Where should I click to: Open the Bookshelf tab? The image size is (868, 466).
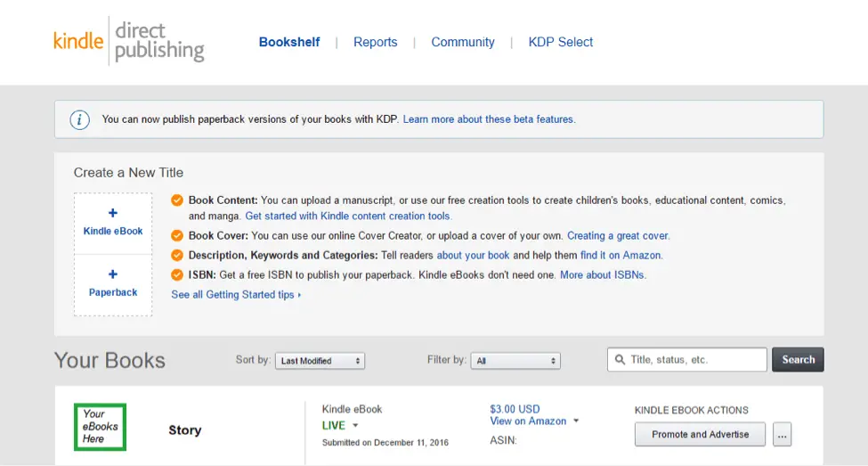[x=289, y=42]
